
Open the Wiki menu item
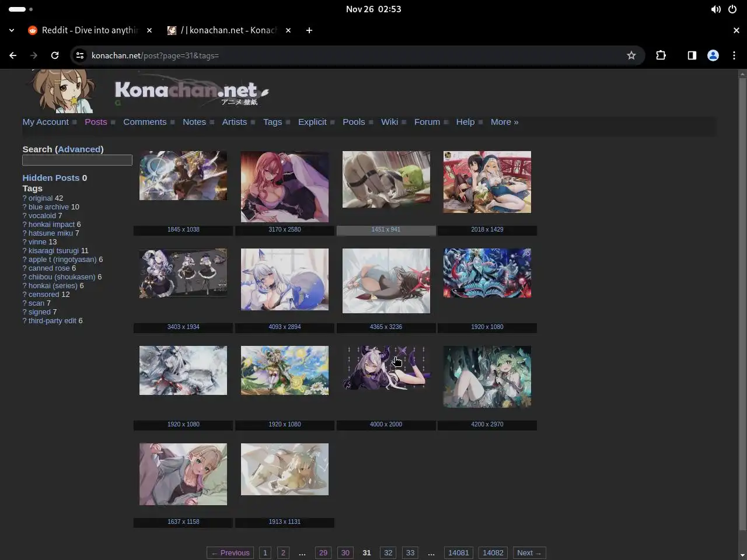point(389,122)
